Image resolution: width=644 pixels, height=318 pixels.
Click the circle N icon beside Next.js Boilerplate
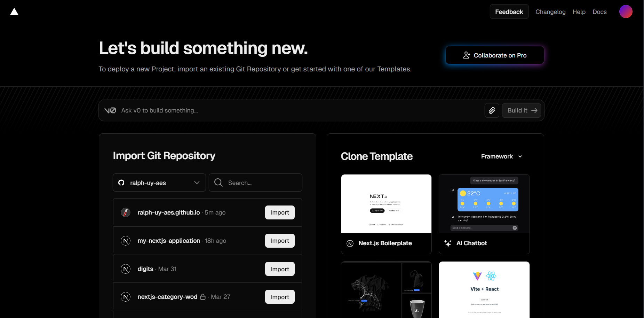(x=349, y=243)
